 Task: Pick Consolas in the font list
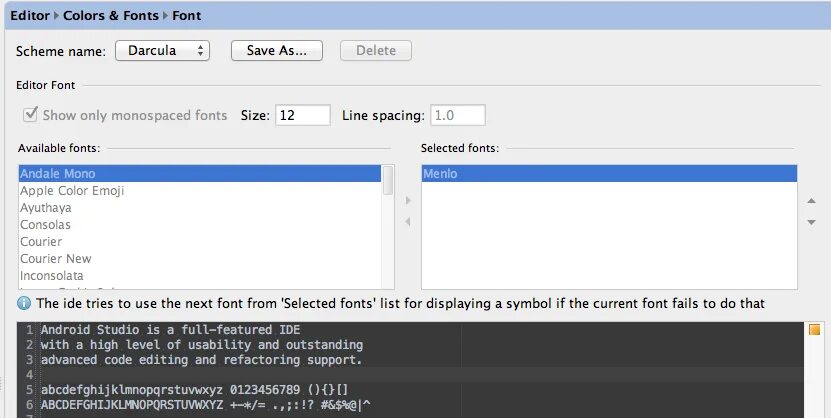point(200,224)
